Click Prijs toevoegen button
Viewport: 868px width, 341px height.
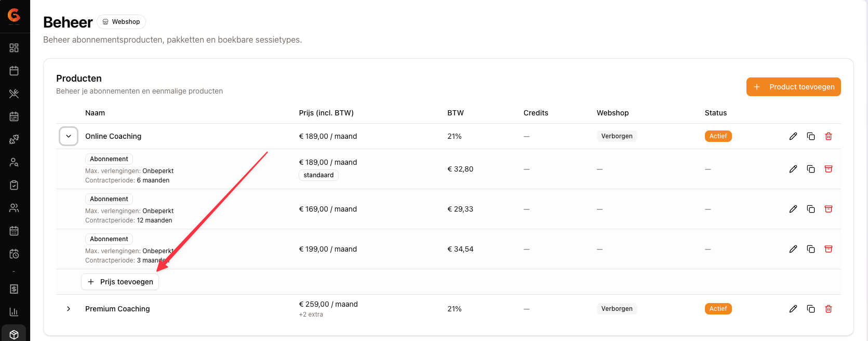coord(120,282)
